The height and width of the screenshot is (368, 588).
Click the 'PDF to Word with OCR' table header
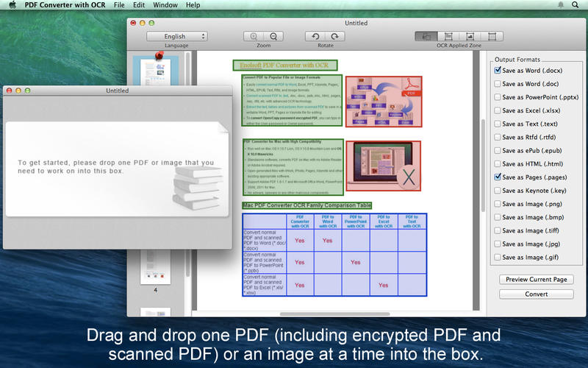coord(328,222)
